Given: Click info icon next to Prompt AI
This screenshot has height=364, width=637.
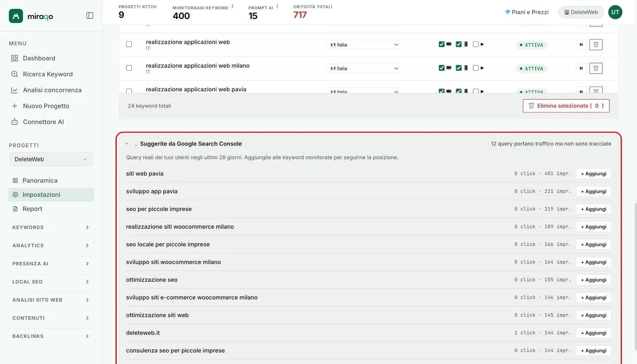Looking at the screenshot, I should (x=277, y=7).
